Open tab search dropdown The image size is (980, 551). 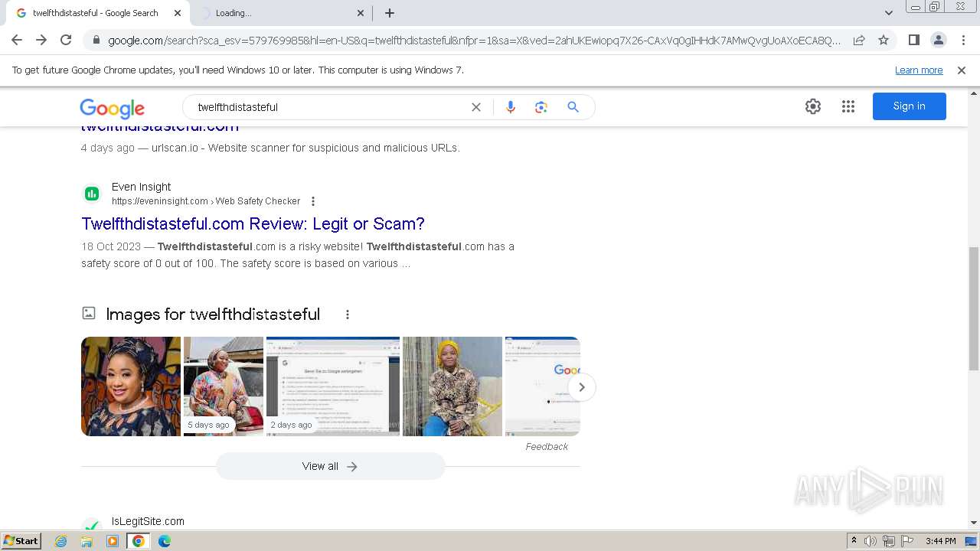889,13
